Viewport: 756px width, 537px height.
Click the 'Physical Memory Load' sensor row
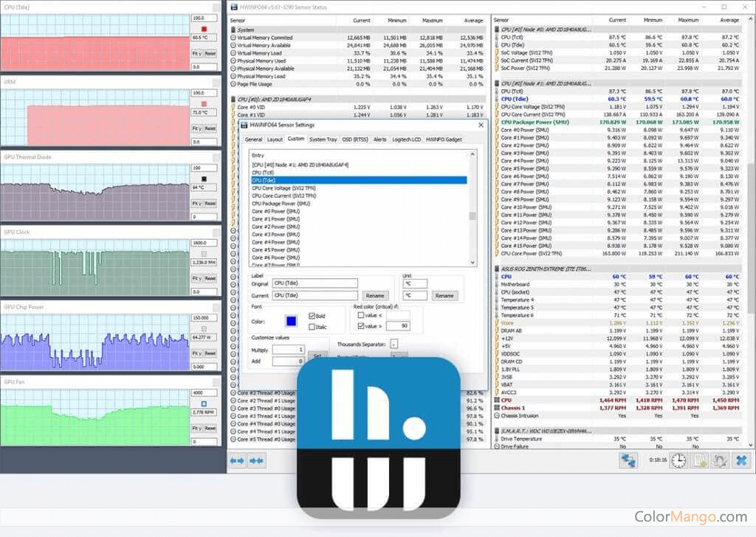[357, 76]
